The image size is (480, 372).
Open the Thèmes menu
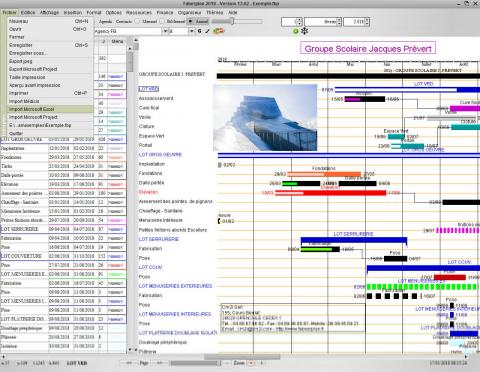[214, 12]
